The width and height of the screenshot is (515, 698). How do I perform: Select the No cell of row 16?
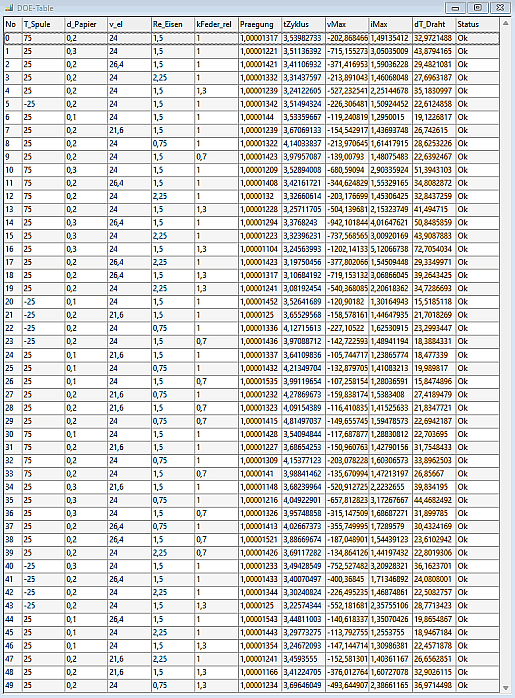[13, 249]
